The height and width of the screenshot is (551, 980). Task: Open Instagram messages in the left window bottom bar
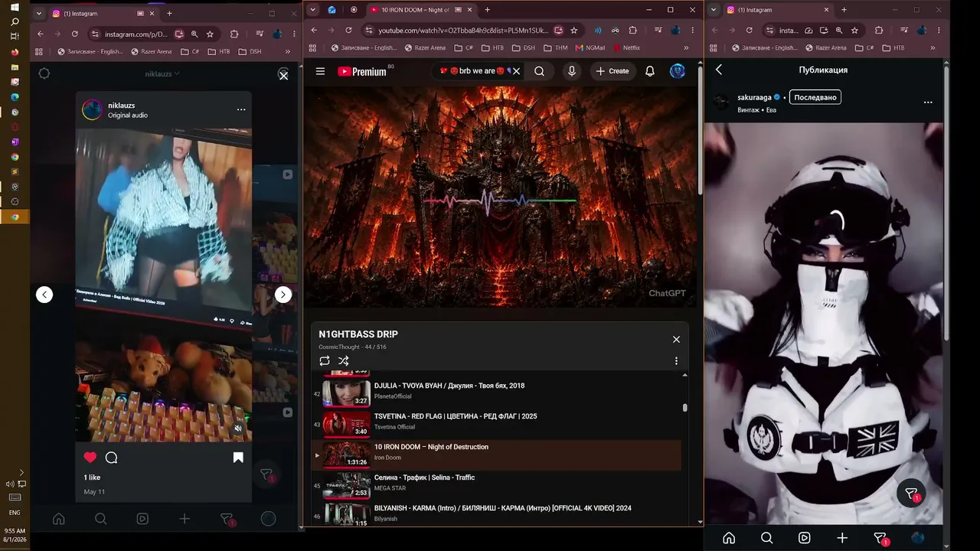[227, 519]
